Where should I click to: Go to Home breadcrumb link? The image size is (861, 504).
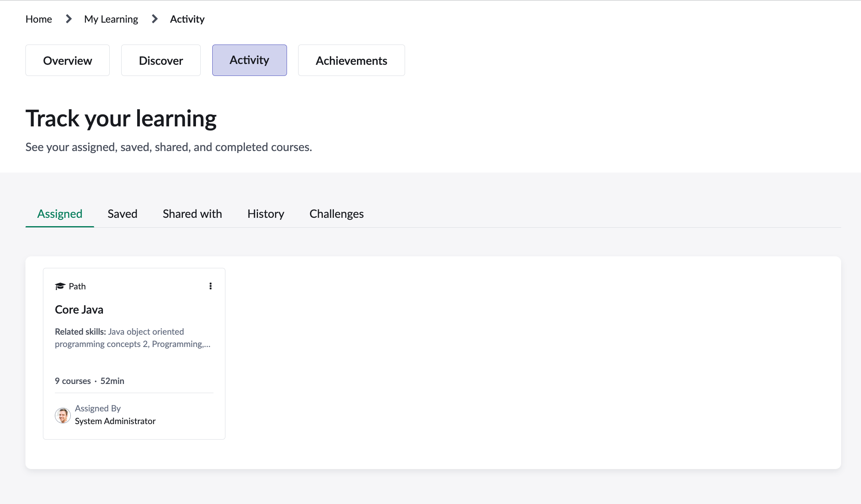point(39,19)
